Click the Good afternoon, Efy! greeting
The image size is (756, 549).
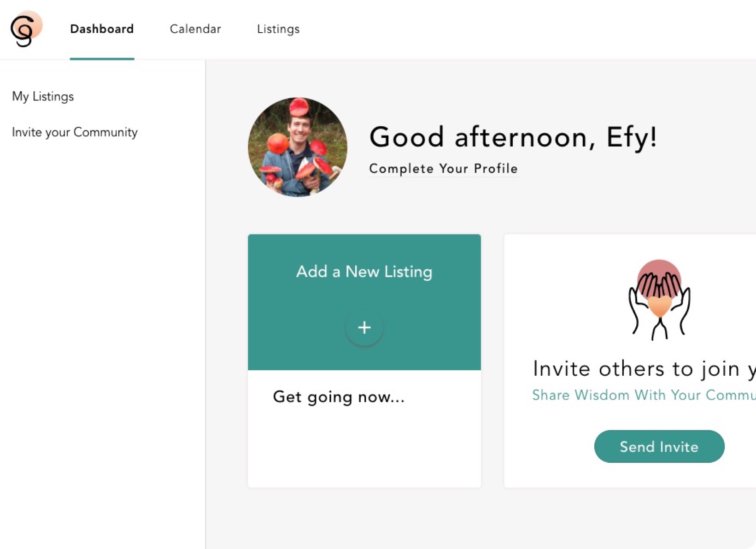click(513, 137)
